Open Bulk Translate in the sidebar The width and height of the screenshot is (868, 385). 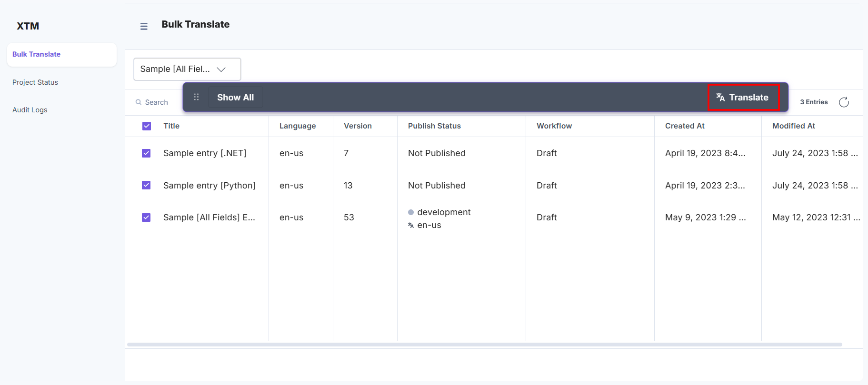(62, 54)
